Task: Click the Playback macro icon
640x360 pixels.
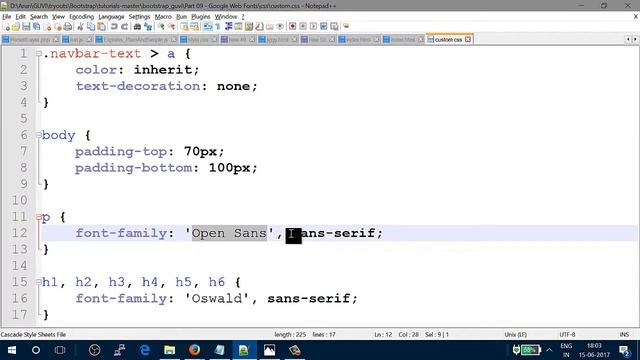Action: pos(313,27)
